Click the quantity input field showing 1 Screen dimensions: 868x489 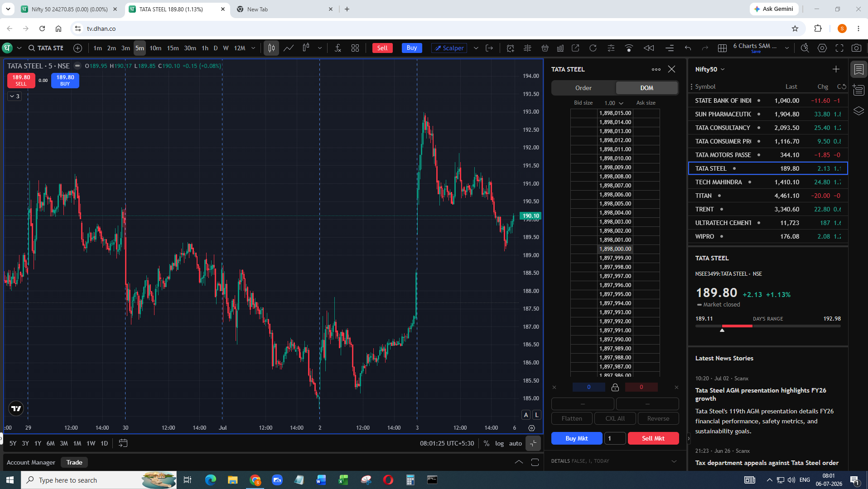[x=615, y=438]
